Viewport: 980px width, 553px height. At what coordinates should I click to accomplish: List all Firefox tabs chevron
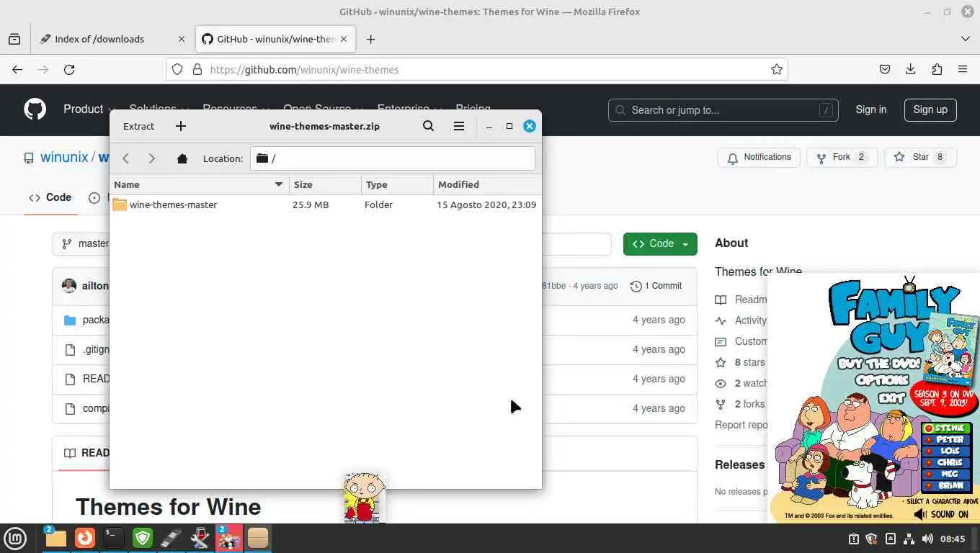pos(966,39)
